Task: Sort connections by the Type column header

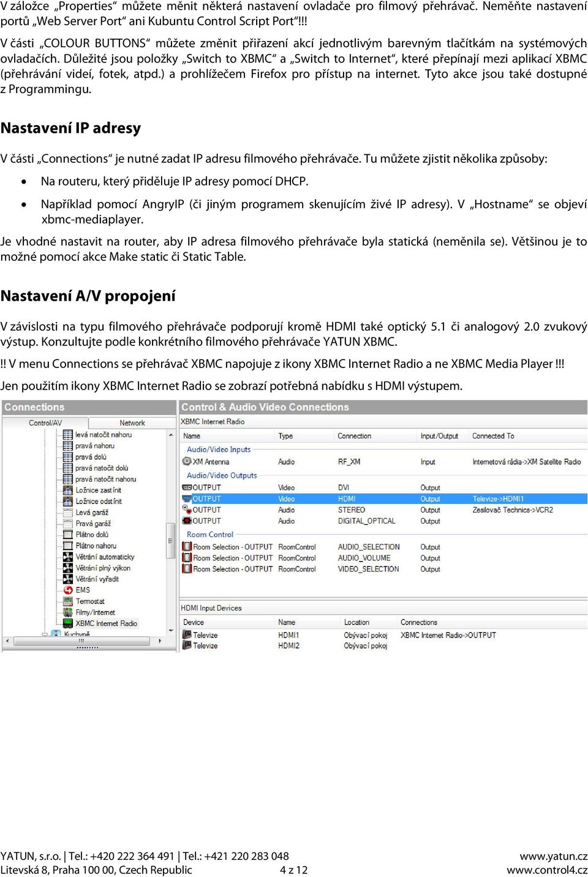Action: point(305,436)
